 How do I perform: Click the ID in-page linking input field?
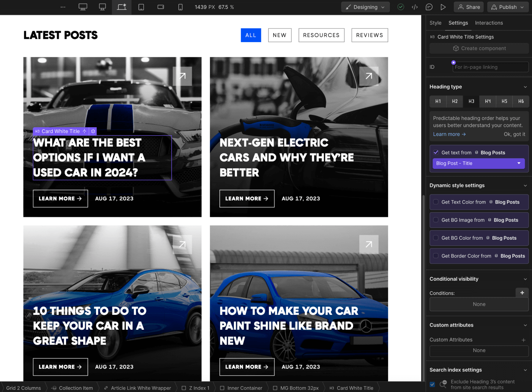[490, 67]
